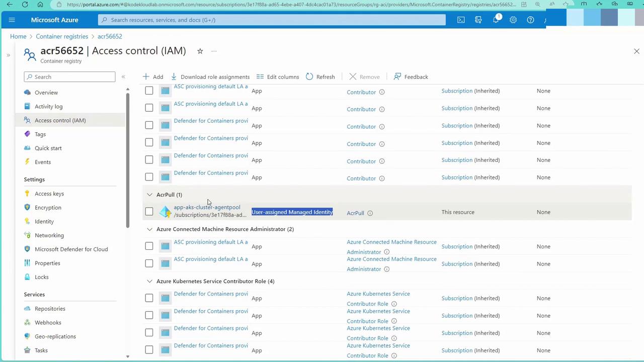Image resolution: width=644 pixels, height=362 pixels.
Task: Tick the last Defender for Containers checkbox
Action: (x=149, y=350)
